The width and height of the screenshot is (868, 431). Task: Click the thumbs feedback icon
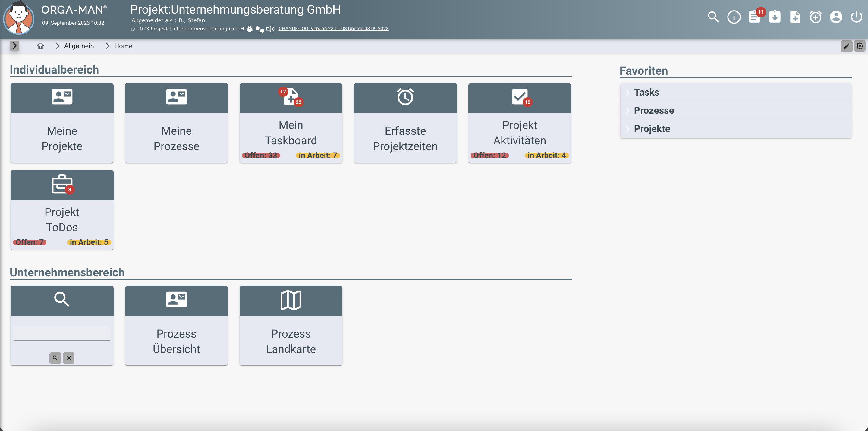coord(259,29)
